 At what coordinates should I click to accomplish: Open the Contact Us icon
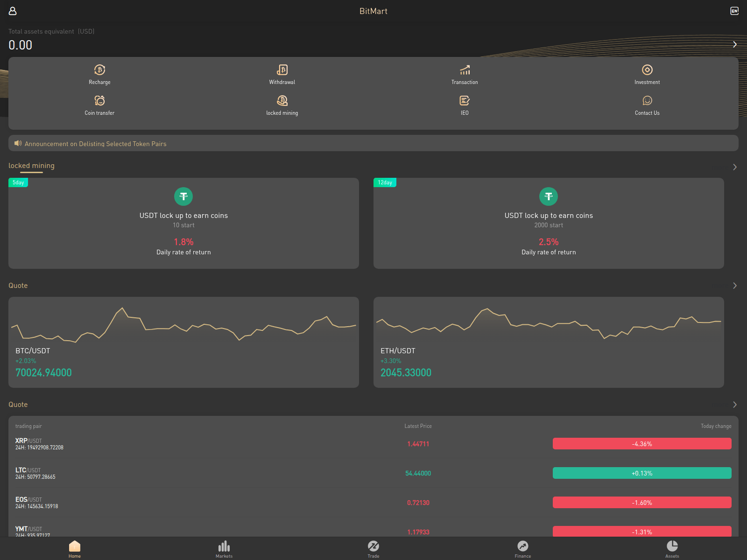click(x=647, y=100)
